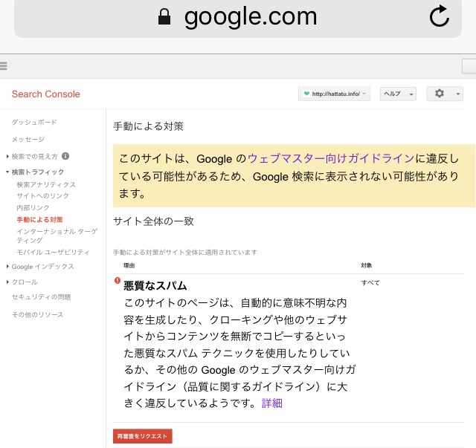Open メッセージ in the sidebar
The image size is (476, 448).
pyautogui.click(x=28, y=139)
